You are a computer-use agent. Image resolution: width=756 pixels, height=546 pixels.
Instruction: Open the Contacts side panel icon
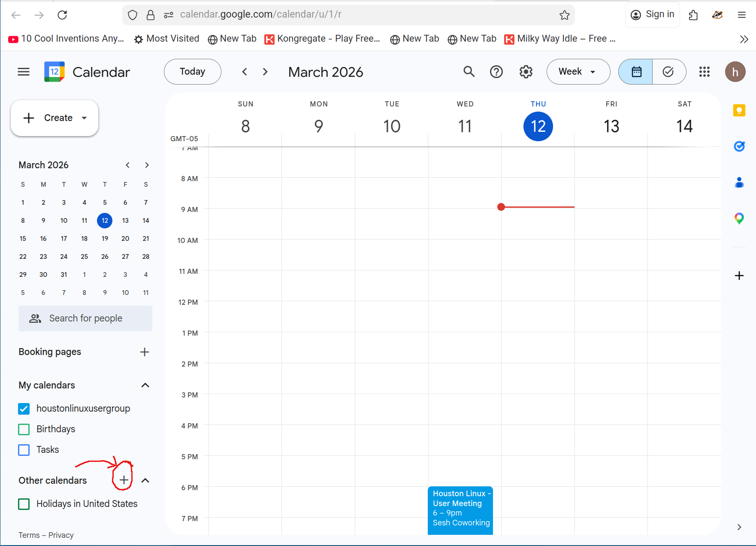[x=739, y=182]
